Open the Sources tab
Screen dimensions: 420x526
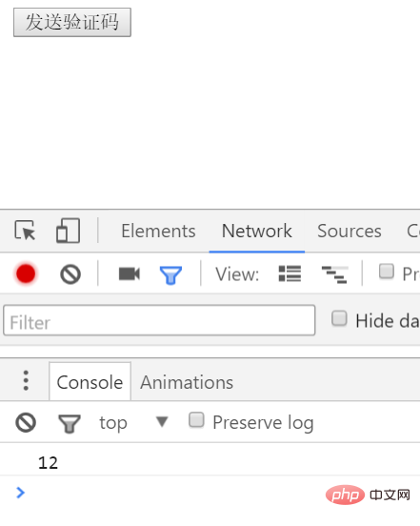tap(350, 232)
